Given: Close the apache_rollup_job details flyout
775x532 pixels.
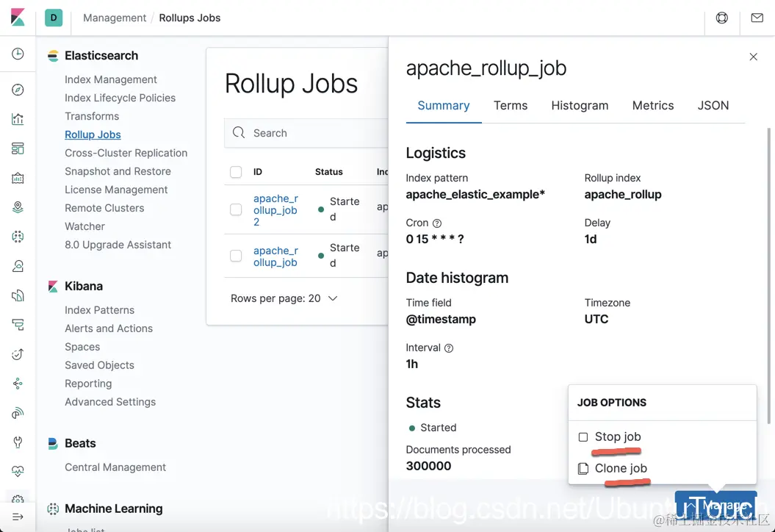Looking at the screenshot, I should (753, 57).
